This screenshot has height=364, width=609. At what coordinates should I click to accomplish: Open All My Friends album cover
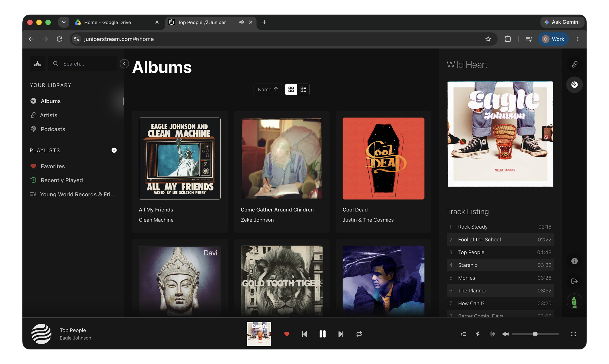[x=179, y=158]
